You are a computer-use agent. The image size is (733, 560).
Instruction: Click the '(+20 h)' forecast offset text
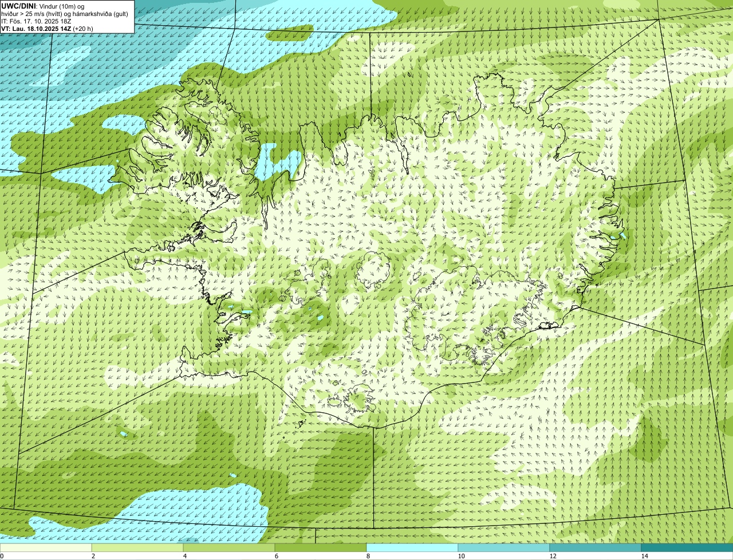(83, 29)
